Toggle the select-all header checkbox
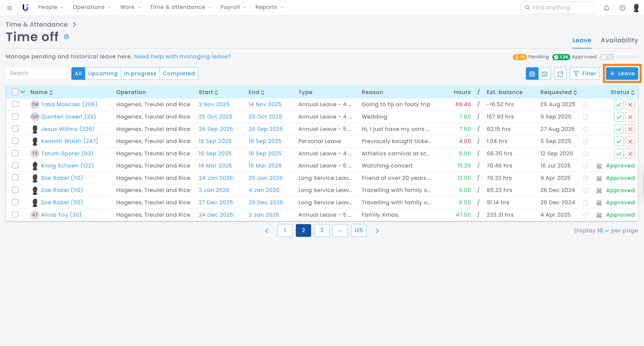 15,92
